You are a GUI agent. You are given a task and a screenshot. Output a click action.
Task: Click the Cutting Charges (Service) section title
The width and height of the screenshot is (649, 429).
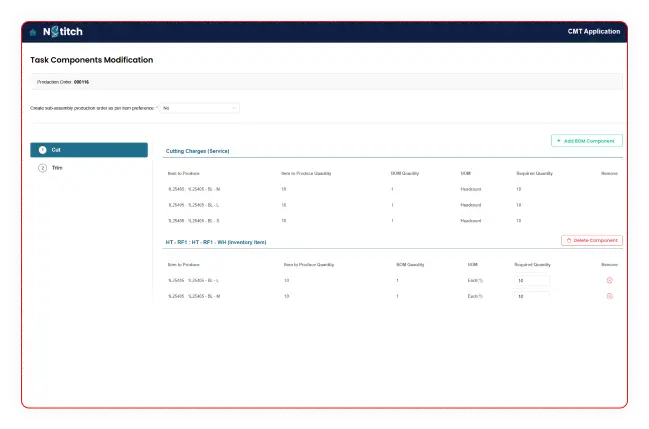[x=197, y=151]
